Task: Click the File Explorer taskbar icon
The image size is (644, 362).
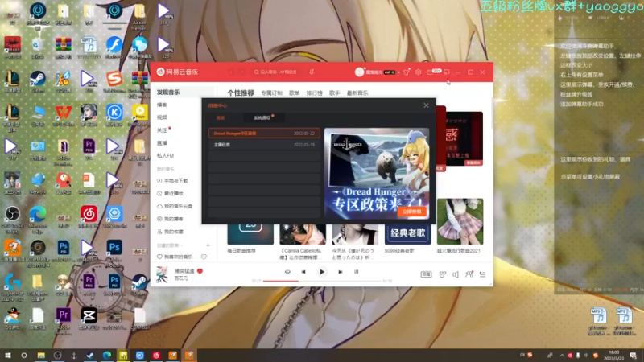Action: click(41, 356)
